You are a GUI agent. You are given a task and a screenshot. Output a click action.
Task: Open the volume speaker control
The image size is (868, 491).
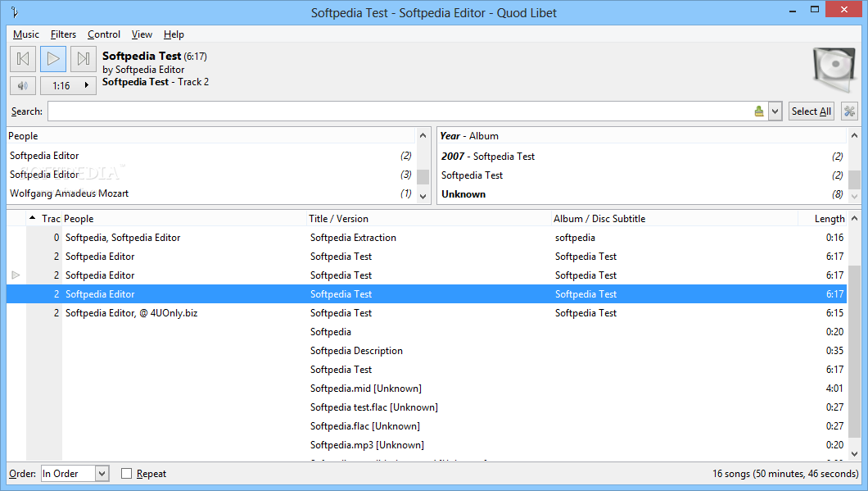coord(23,85)
